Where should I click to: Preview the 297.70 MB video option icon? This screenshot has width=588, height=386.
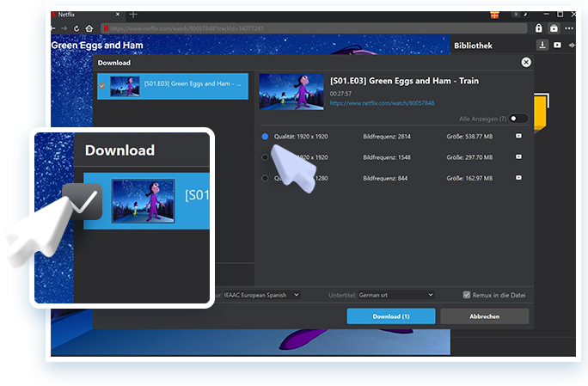pos(518,156)
